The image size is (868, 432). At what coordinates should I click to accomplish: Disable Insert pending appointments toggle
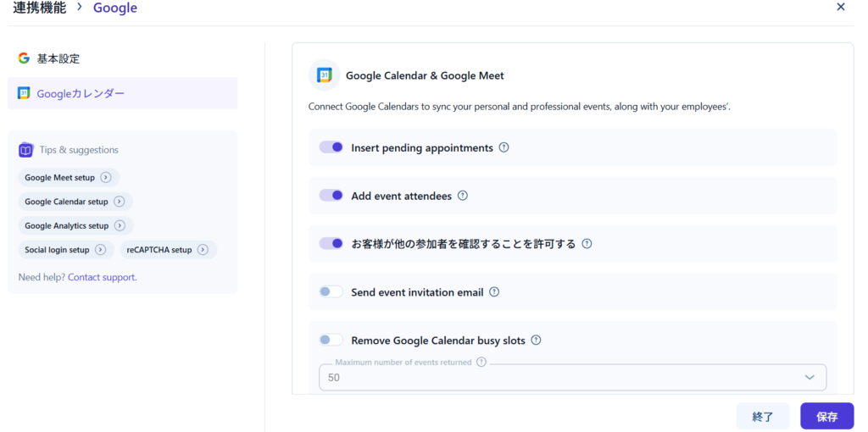(x=331, y=147)
